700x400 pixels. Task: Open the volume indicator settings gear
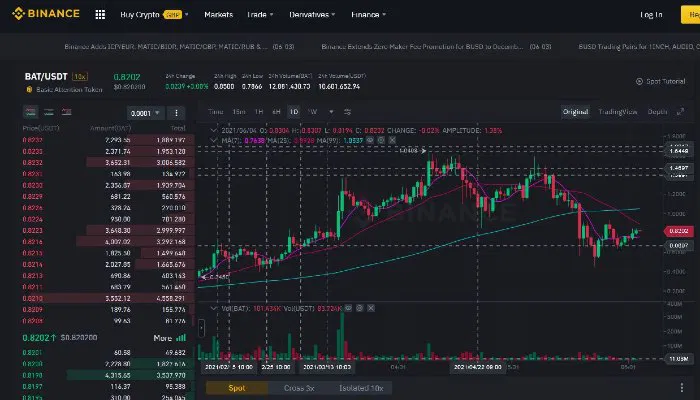pos(359,308)
